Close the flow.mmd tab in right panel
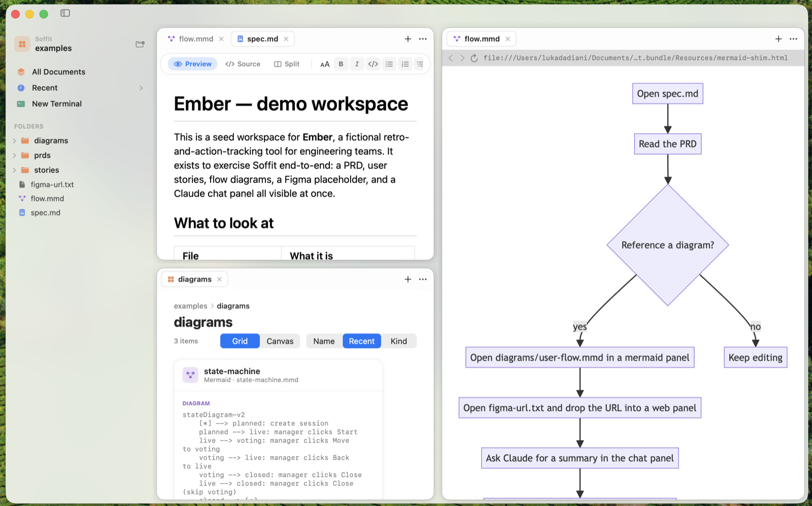The height and width of the screenshot is (506, 812). [x=507, y=39]
